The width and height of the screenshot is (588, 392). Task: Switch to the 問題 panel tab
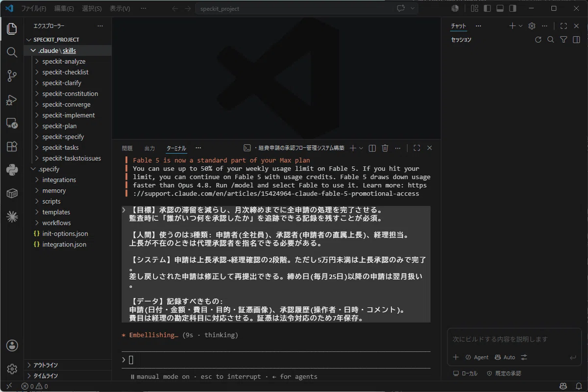pyautogui.click(x=127, y=148)
